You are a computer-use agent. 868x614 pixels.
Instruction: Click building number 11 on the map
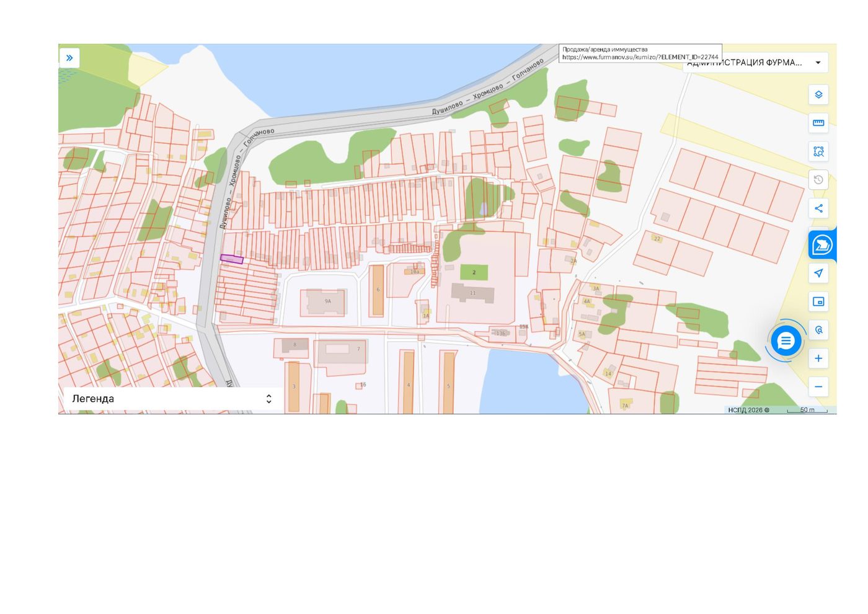(x=472, y=293)
